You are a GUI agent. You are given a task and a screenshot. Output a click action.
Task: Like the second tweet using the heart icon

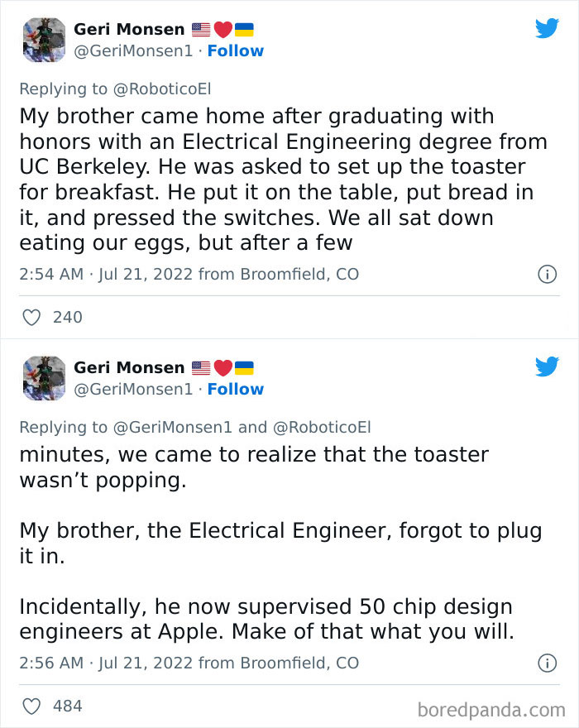[31, 706]
